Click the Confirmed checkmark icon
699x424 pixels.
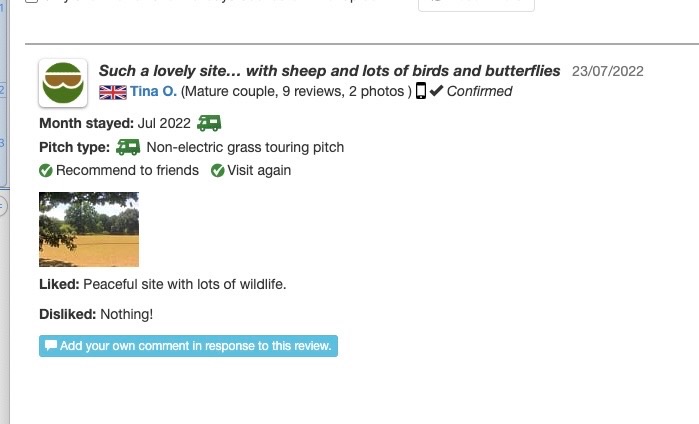coord(436,91)
